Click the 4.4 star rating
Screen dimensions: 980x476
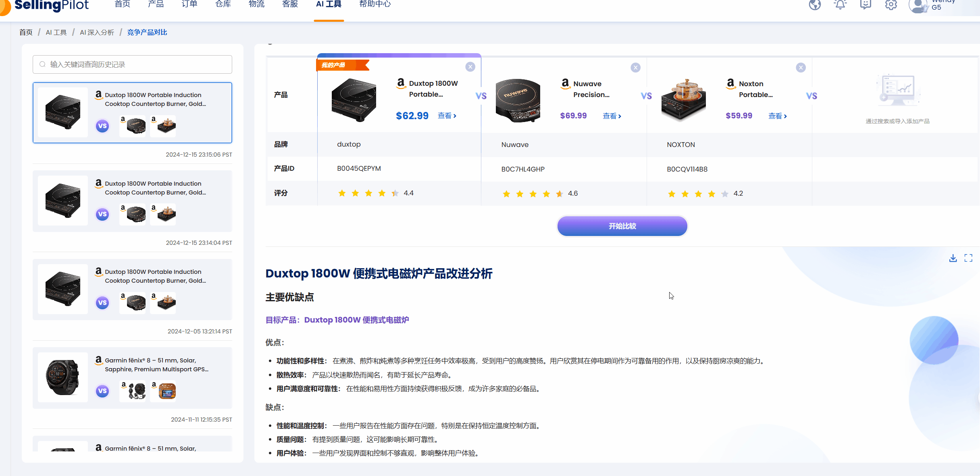(x=376, y=193)
